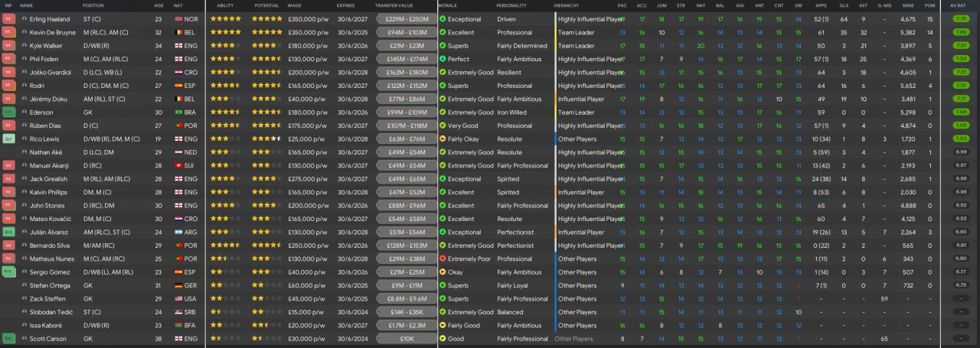Click the person icon next to Phil Foden
The image size is (980, 348).
(24, 59)
